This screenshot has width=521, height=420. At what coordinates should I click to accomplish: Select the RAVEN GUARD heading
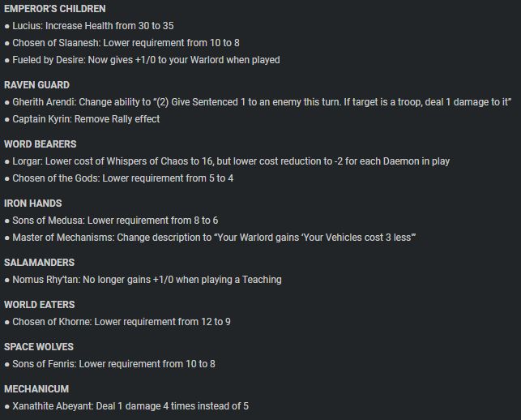click(x=37, y=85)
